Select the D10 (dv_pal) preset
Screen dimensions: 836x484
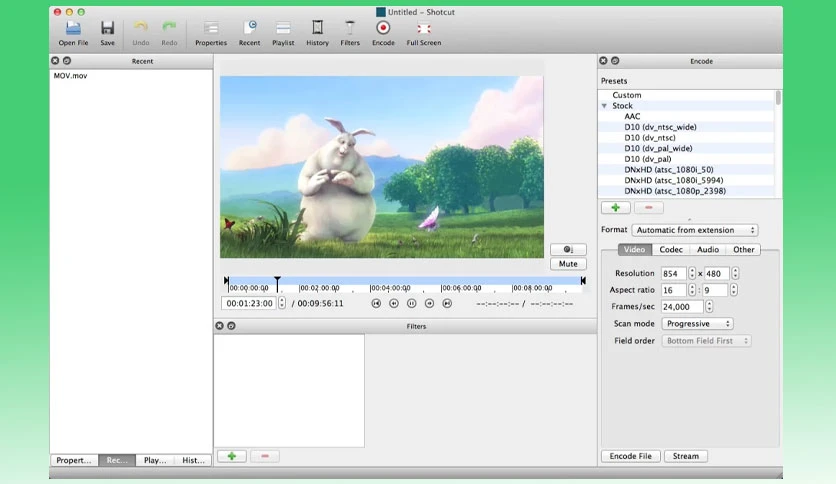647,159
